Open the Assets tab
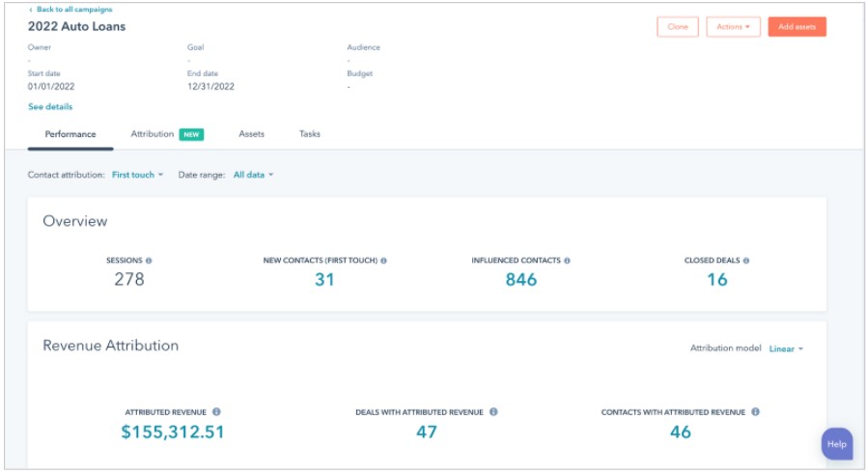 pos(251,134)
